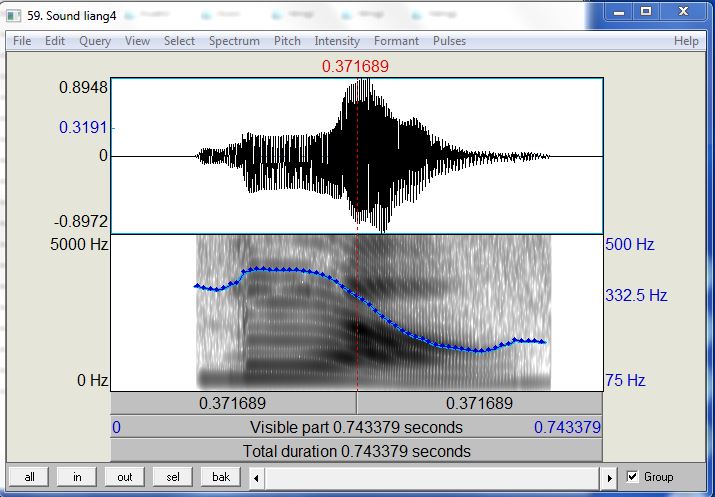Click the 'in' zoom button
715x497 pixels.
[x=77, y=477]
